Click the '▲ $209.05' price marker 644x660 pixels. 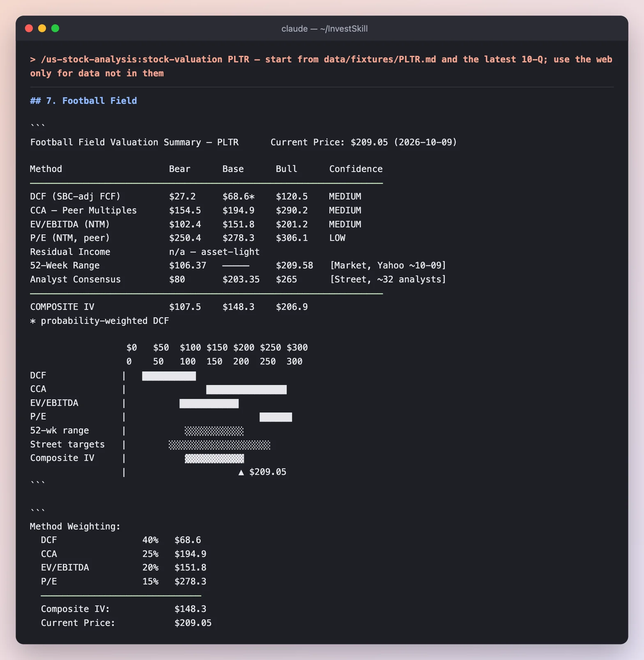(x=262, y=472)
